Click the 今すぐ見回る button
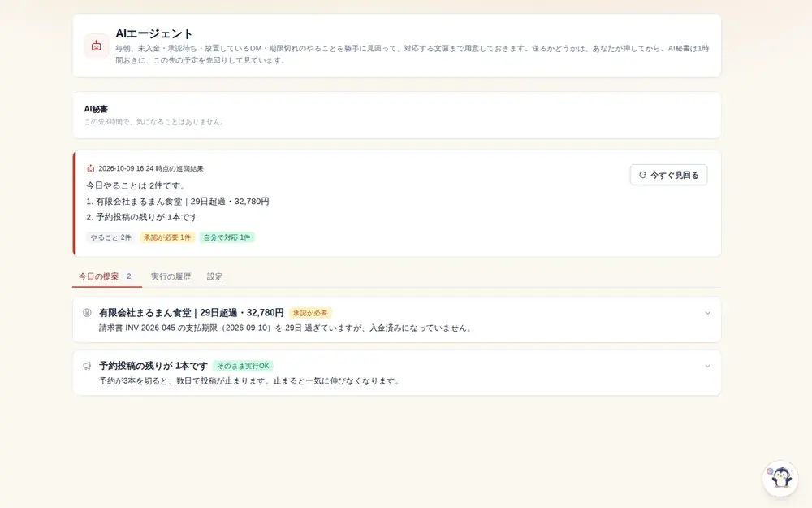The height and width of the screenshot is (508, 812). [x=668, y=176]
